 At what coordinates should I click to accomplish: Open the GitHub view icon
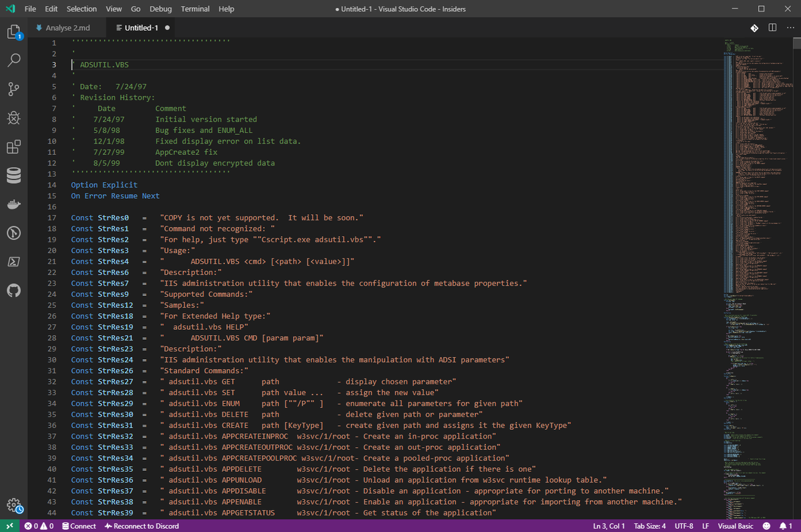tap(14, 290)
